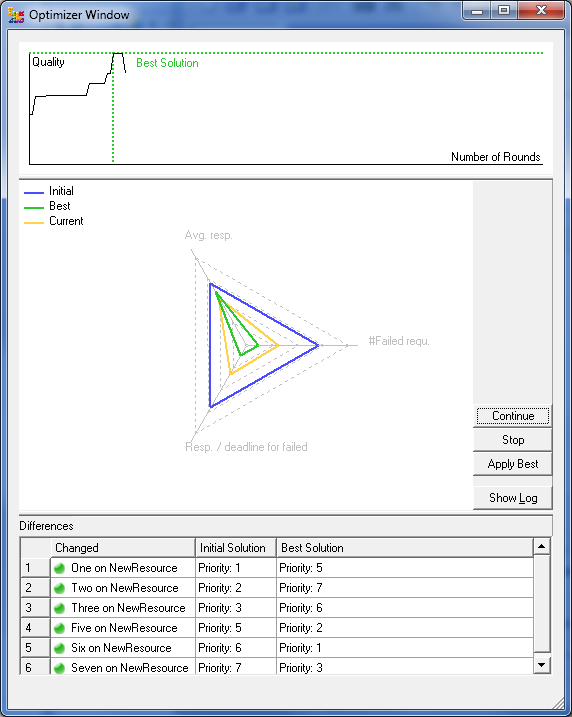Screen dimensions: 572x717
Task: Click green status icon for Seven on NewResource
Action: pyautogui.click(x=59, y=668)
